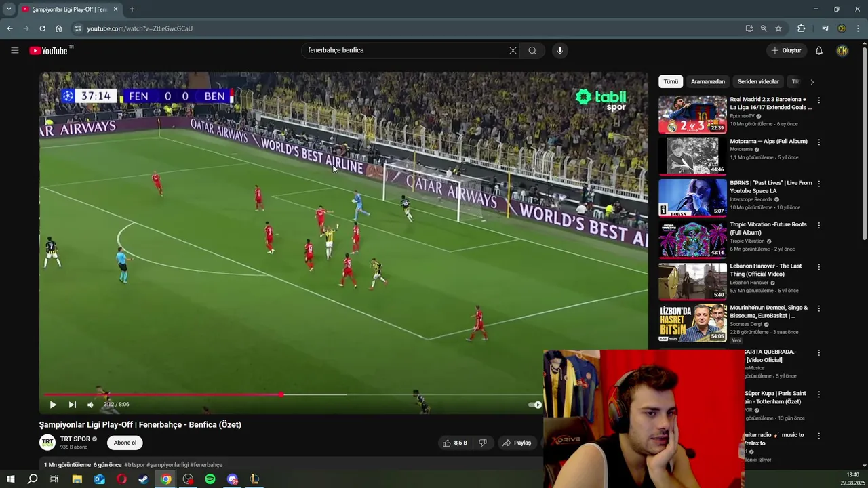Open Tropic Vibration Future Roots thumbnail
The width and height of the screenshot is (868, 488).
click(x=692, y=239)
